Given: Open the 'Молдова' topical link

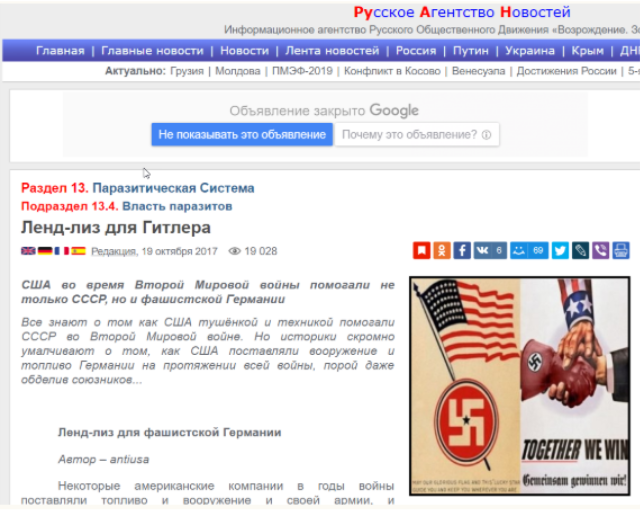Looking at the screenshot, I should [x=238, y=71].
